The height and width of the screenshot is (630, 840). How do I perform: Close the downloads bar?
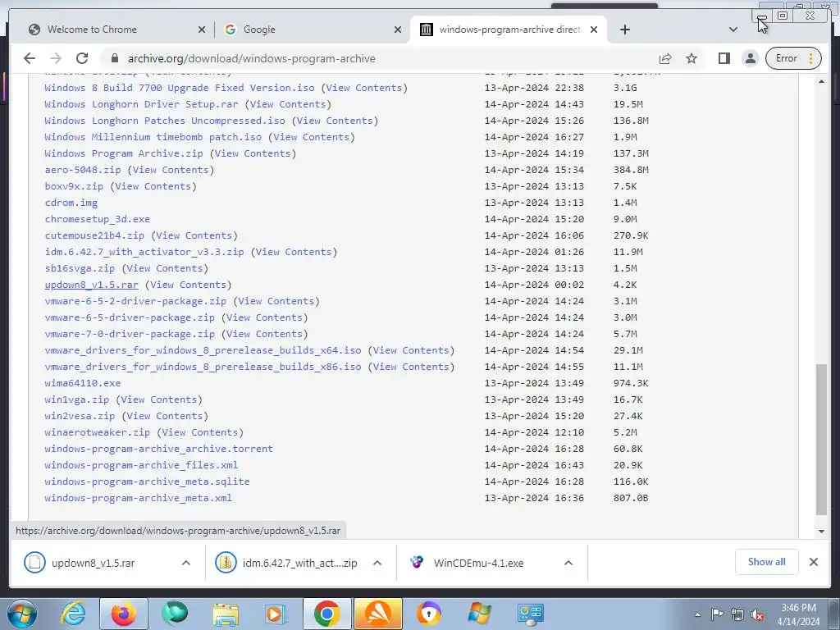(x=813, y=561)
